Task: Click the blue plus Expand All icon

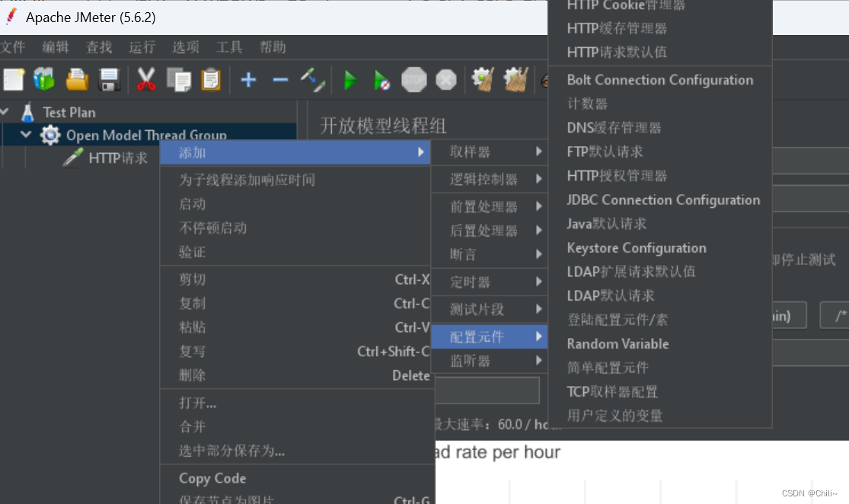Action: click(x=248, y=80)
